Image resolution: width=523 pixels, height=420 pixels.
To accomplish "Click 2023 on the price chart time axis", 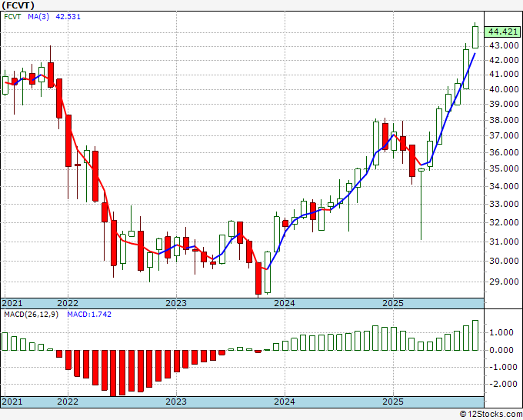I will click(x=176, y=303).
